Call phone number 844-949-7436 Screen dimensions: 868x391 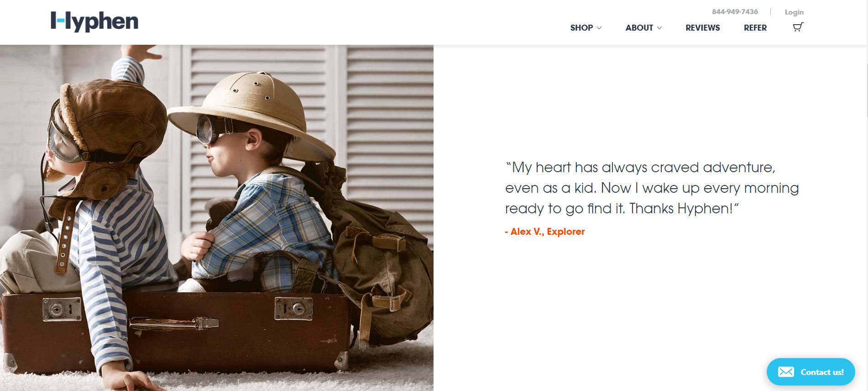735,12
